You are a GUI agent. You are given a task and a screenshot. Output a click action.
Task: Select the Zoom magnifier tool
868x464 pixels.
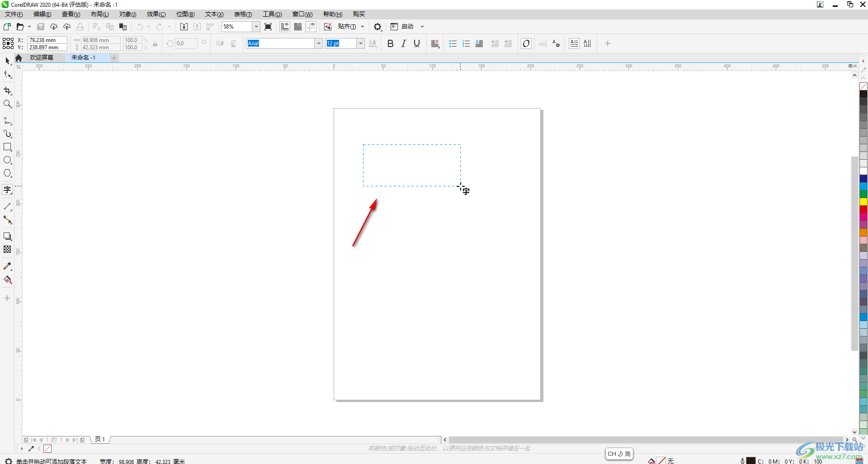coord(7,104)
